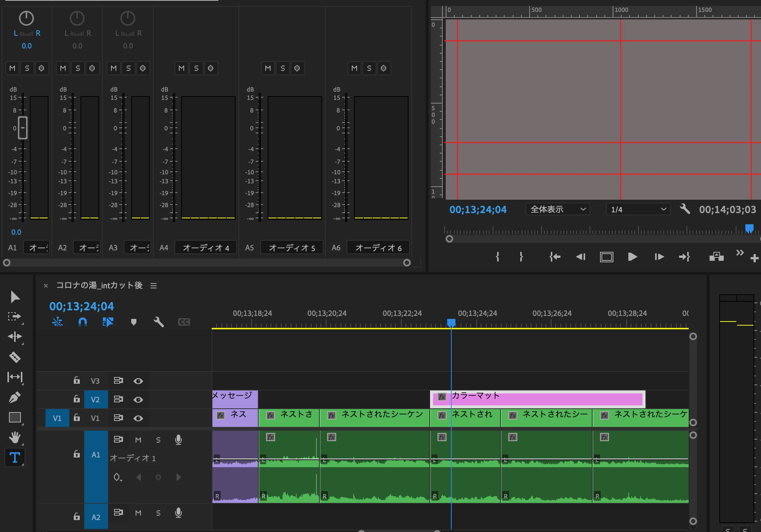Open timeline display settings wrench

tap(159, 322)
